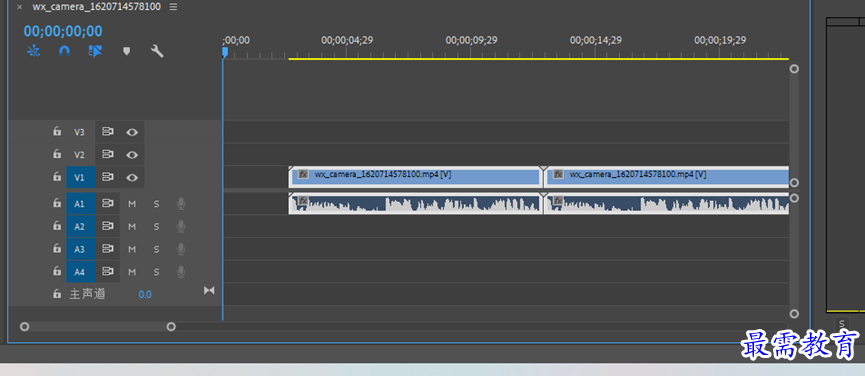Toggle A3 track targeting
Screen dimensions: 865x376
pyautogui.click(x=80, y=249)
